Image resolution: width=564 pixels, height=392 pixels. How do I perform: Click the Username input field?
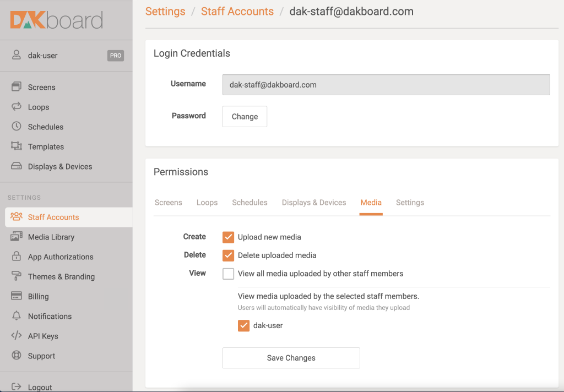(386, 85)
